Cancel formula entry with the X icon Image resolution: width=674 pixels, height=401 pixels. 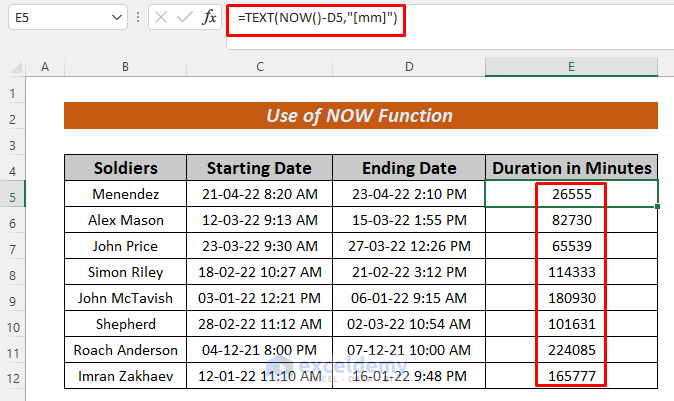161,18
